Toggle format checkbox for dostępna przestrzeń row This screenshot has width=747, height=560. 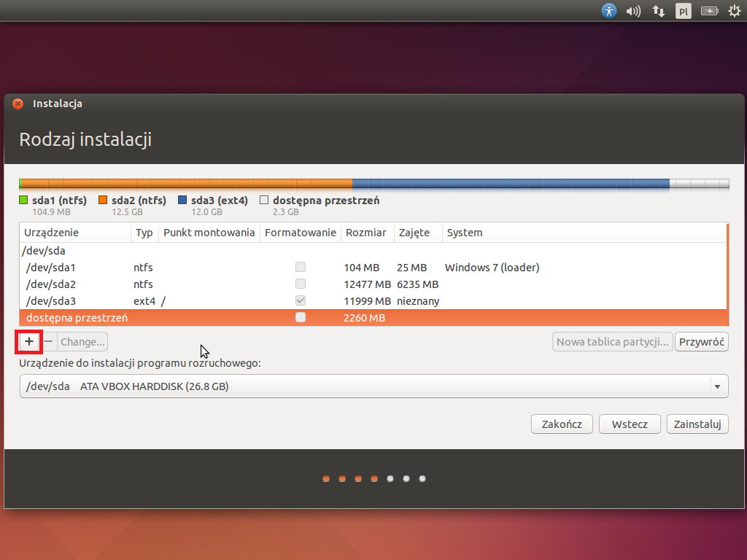coord(300,317)
